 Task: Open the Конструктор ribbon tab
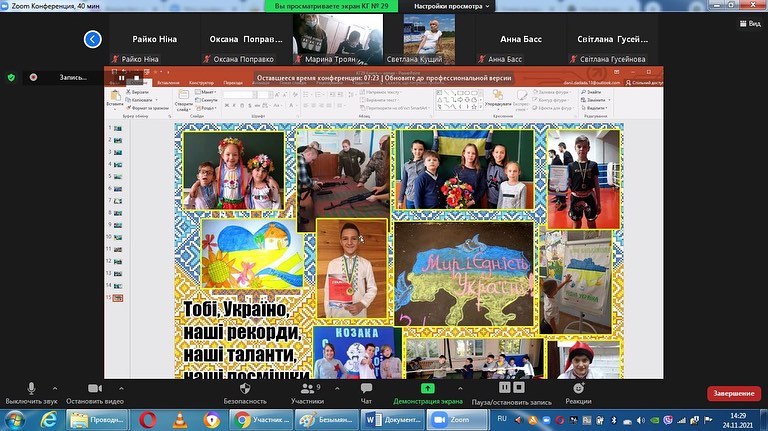(201, 83)
